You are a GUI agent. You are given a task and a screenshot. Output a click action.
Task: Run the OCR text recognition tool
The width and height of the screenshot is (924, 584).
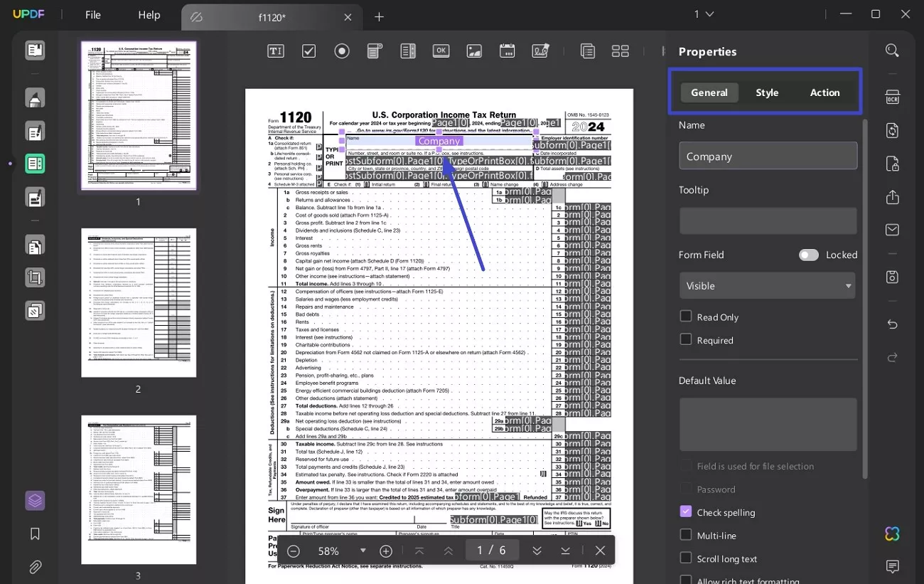click(893, 97)
